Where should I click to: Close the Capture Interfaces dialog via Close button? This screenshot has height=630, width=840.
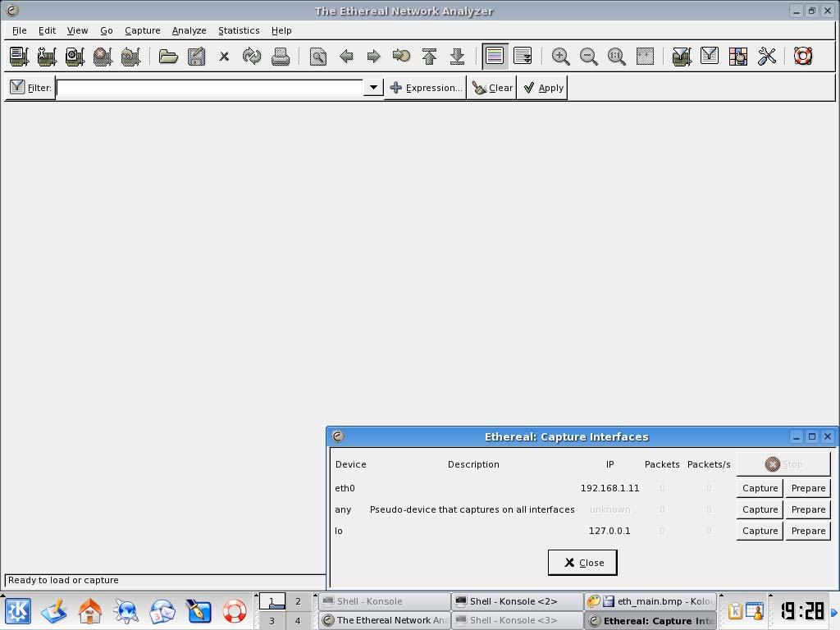point(583,563)
